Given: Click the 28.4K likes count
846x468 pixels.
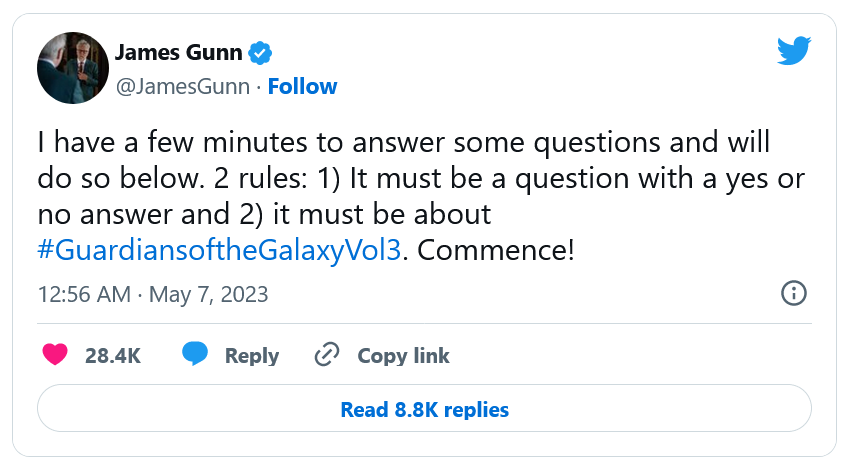Looking at the screenshot, I should (x=112, y=355).
